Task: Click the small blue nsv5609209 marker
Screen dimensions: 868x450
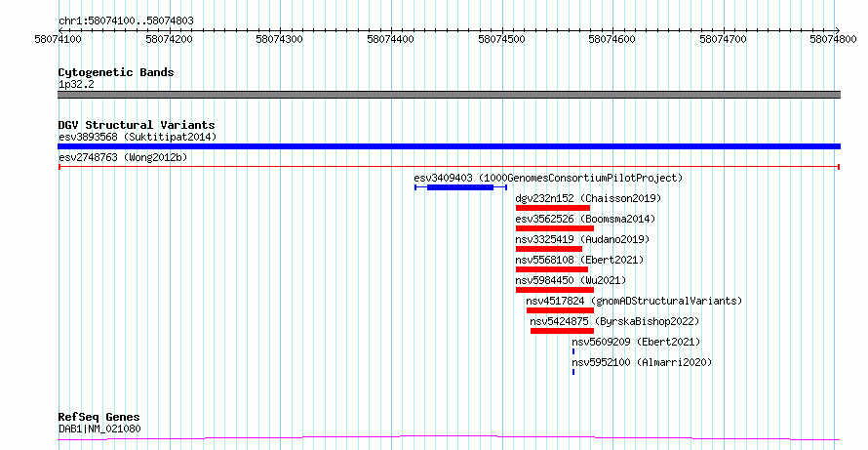Action: coord(573,351)
